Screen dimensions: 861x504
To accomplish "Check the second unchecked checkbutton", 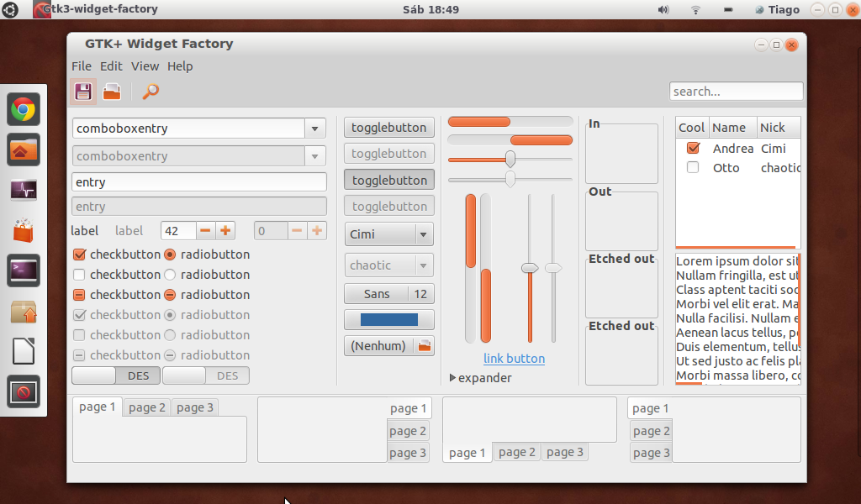I will point(79,274).
